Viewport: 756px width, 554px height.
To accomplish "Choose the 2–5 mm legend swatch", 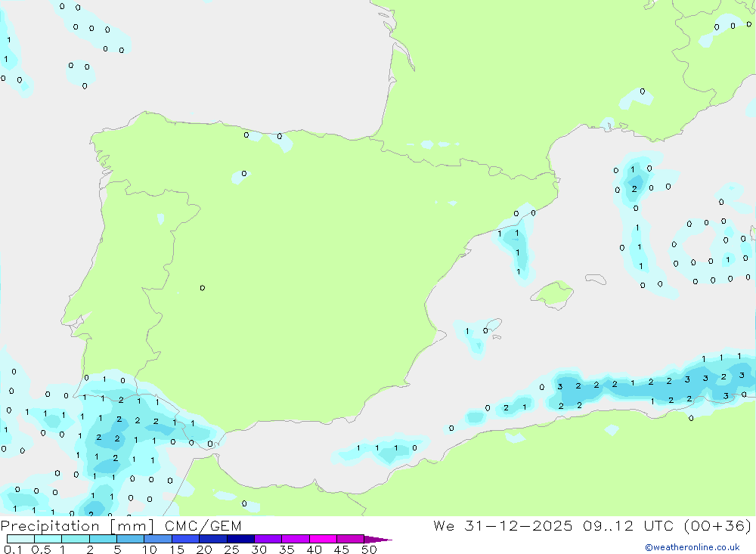I will (x=103, y=539).
